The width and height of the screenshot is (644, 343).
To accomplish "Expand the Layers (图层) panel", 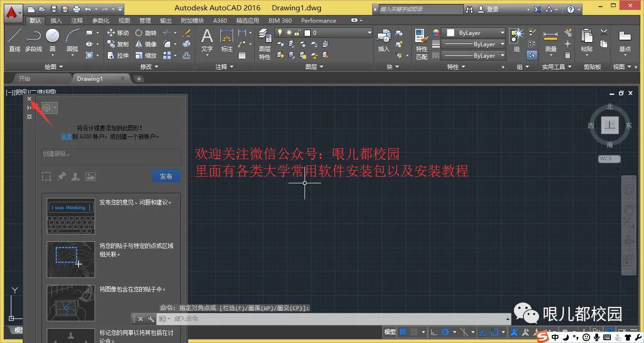I will point(314,67).
